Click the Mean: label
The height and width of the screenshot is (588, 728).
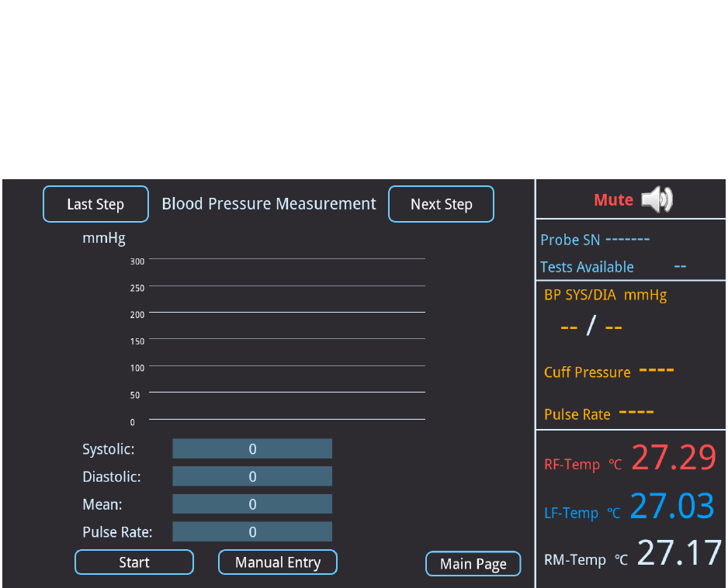pos(102,504)
